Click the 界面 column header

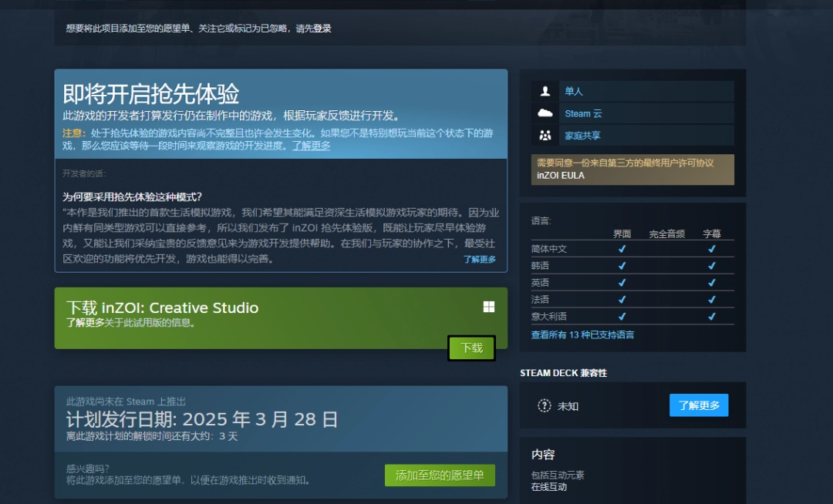click(622, 234)
